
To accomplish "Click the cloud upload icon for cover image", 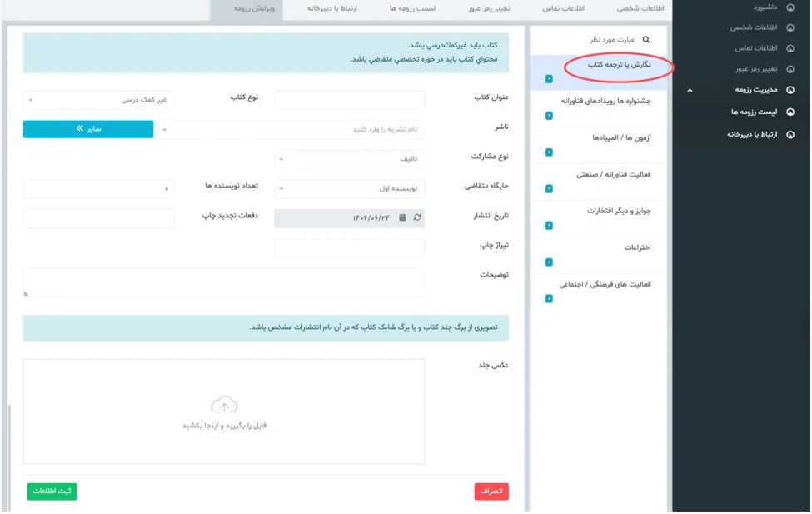I will pos(224,406).
